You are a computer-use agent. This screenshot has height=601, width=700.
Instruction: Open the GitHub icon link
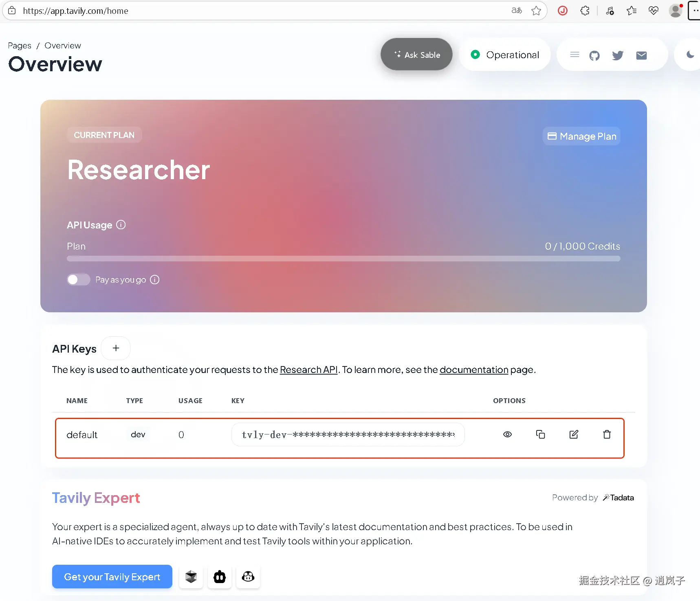[x=594, y=55]
